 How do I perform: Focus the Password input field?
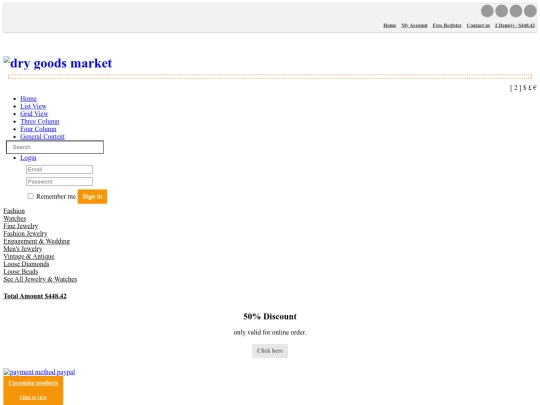(59, 181)
